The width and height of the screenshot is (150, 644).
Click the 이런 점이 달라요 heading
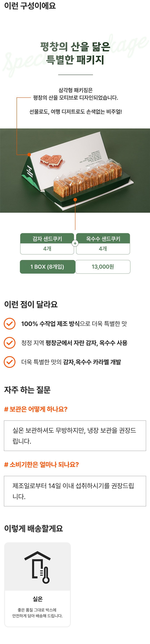[31, 304]
